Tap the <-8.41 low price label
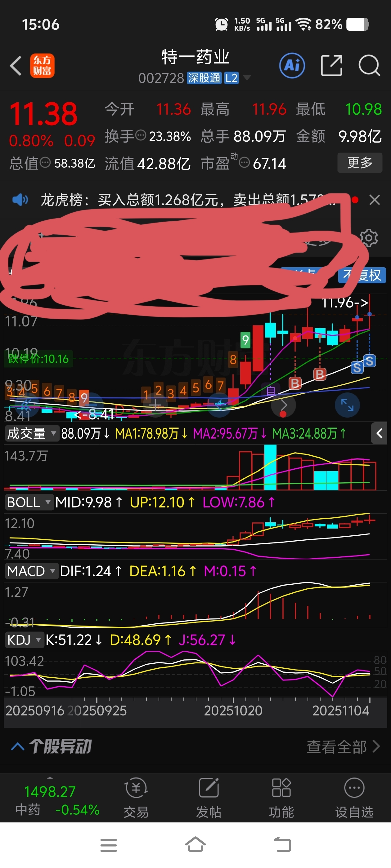Viewport: 391px width, 868px height. 93,414
